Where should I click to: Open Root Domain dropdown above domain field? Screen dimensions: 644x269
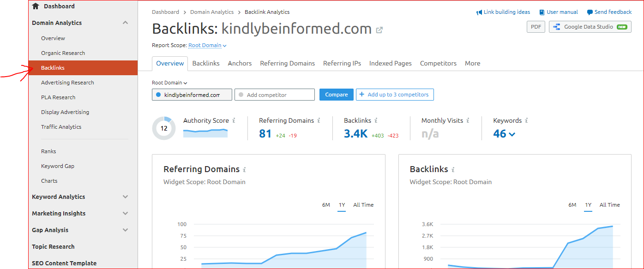(169, 83)
